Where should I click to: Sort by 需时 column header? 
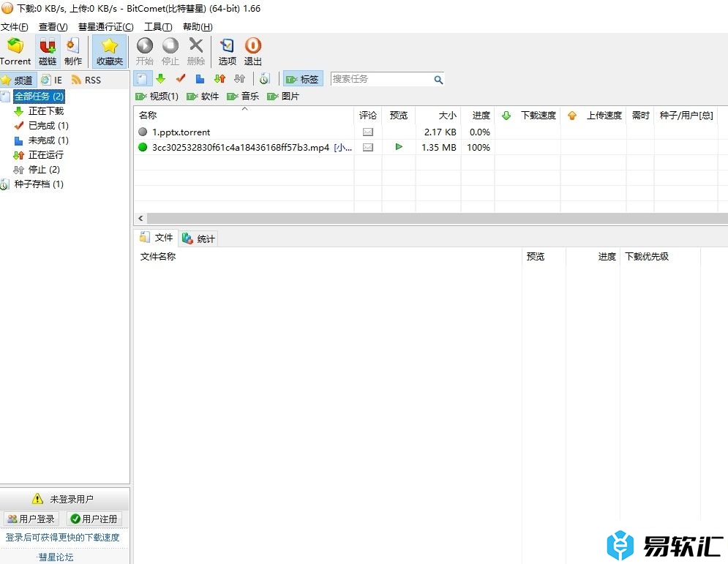(640, 115)
